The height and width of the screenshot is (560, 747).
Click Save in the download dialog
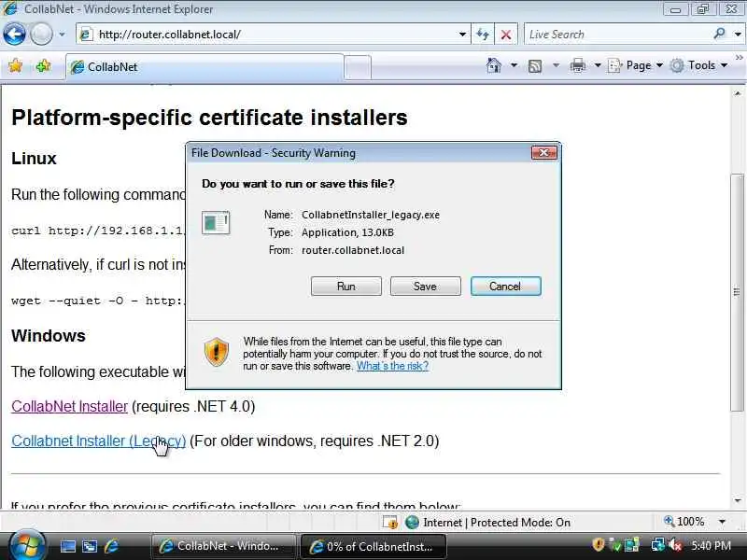click(426, 287)
